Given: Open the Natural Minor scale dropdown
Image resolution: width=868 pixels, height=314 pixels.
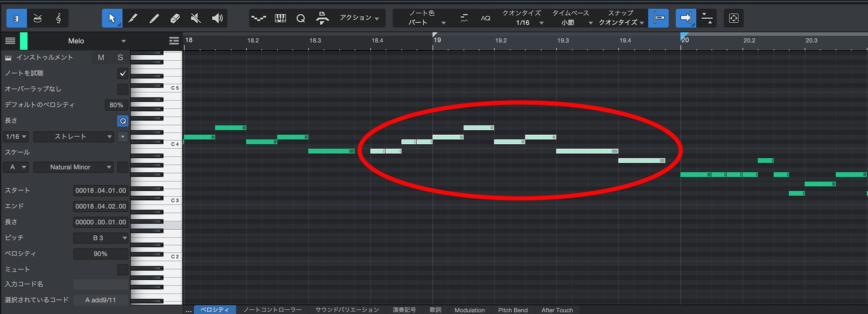Looking at the screenshot, I should click(x=74, y=167).
